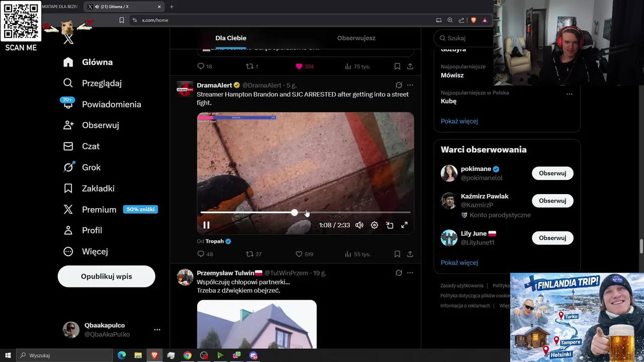View analytics of post with 75 tys.
Image resolution: width=644 pixels, height=362 pixels.
pyautogui.click(x=358, y=66)
